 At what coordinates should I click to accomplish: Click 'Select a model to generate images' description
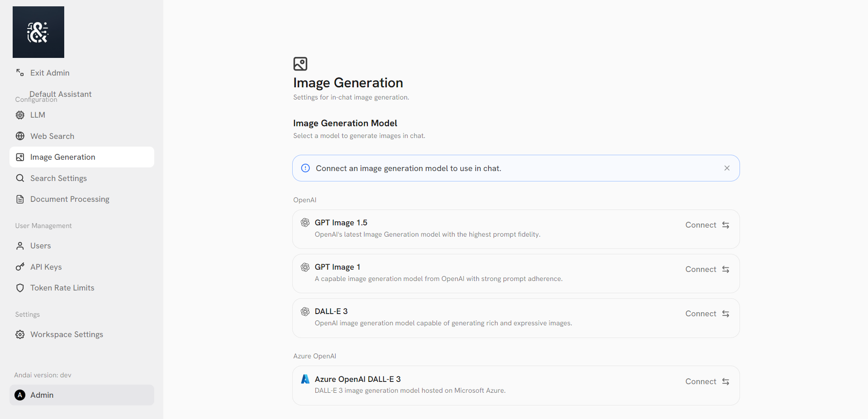pyautogui.click(x=359, y=136)
